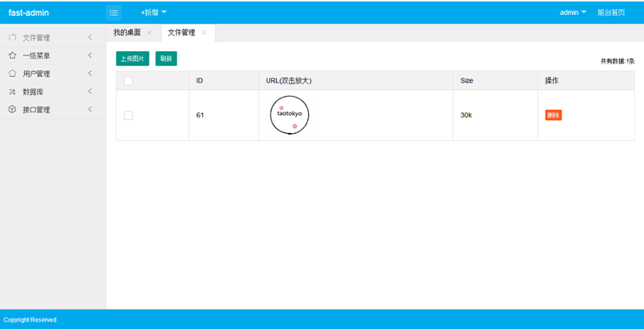The width and height of the screenshot is (644, 329).
Task: Click the red 删除 button for row 61
Action: (x=553, y=116)
